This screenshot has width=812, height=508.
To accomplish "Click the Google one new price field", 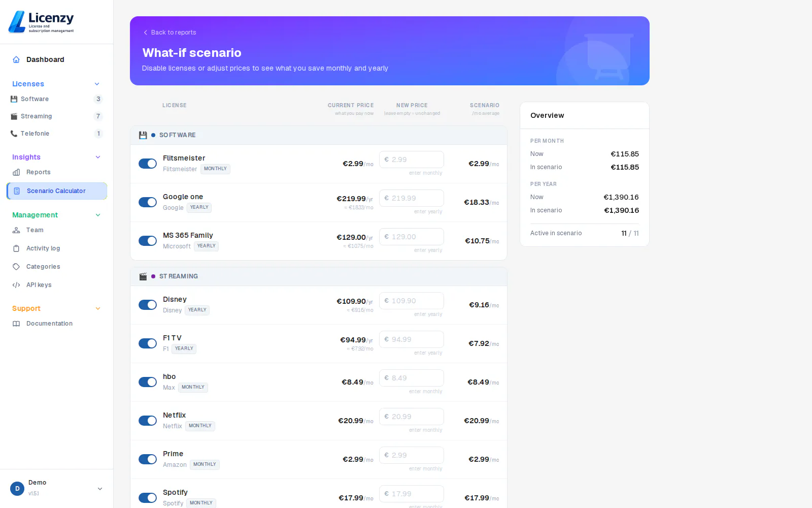I will coord(412,198).
